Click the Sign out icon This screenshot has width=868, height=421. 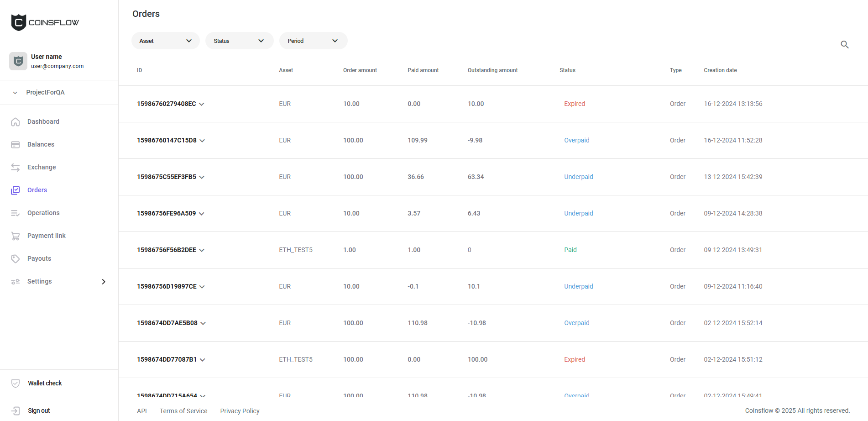(x=16, y=411)
